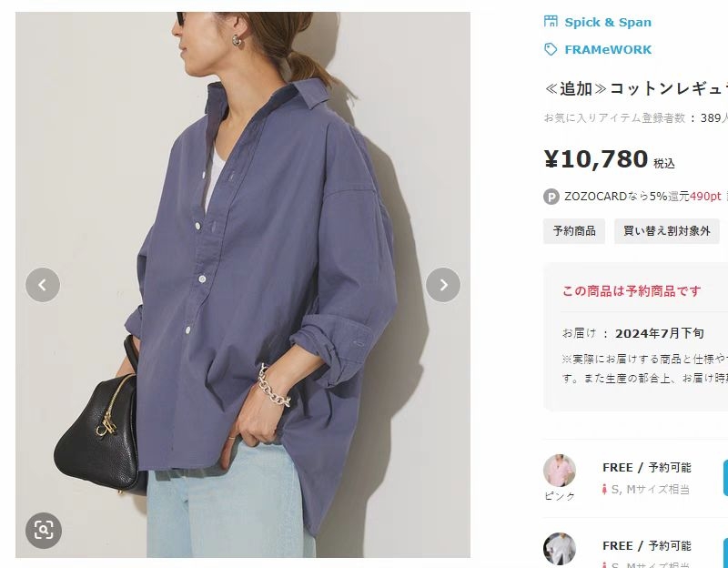The image size is (728, 568).
Task: Open the Spick & Span shop link
Action: pyautogui.click(x=608, y=22)
